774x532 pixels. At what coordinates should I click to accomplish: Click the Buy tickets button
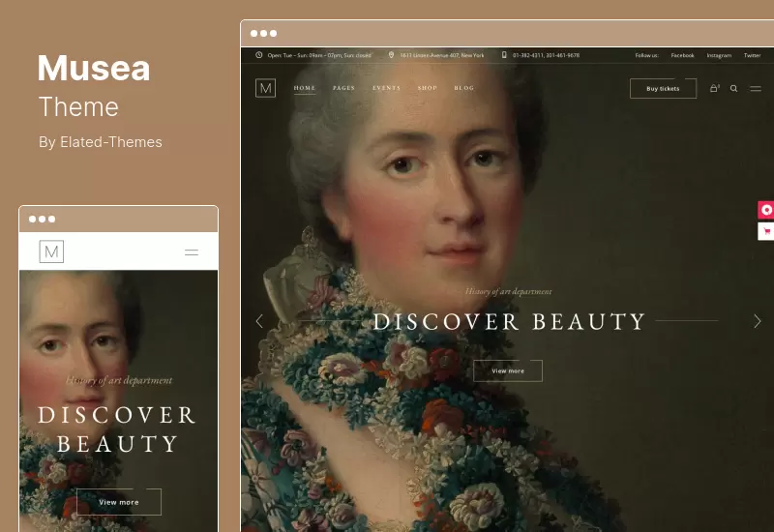[663, 89]
